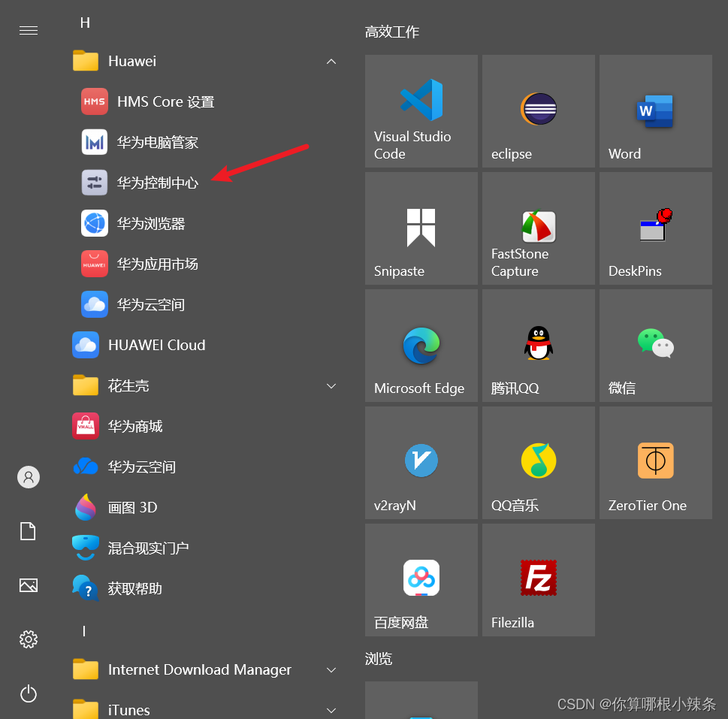Open Settings gear in sidebar

pyautogui.click(x=29, y=639)
